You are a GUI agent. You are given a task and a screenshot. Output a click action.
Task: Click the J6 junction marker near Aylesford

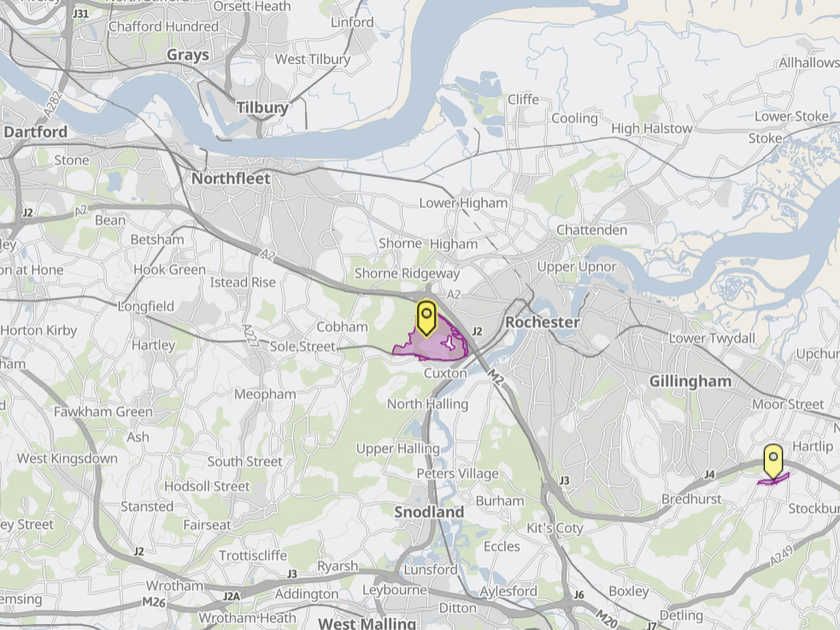(x=579, y=595)
